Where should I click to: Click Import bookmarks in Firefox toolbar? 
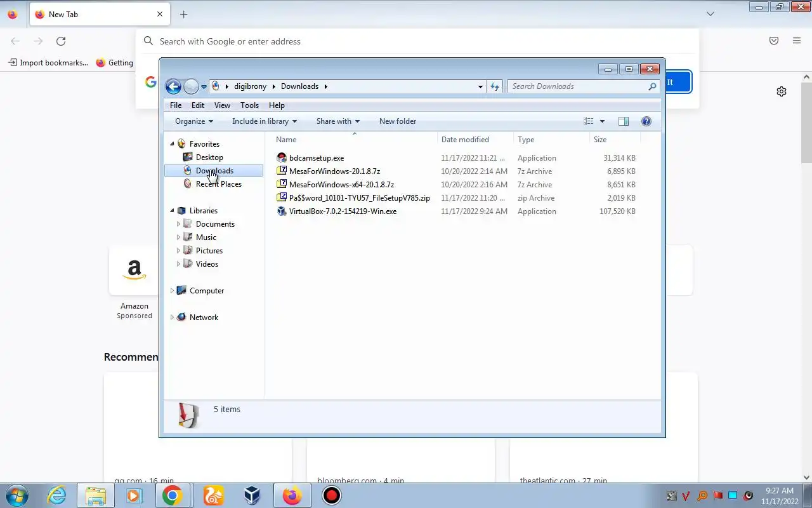point(48,63)
